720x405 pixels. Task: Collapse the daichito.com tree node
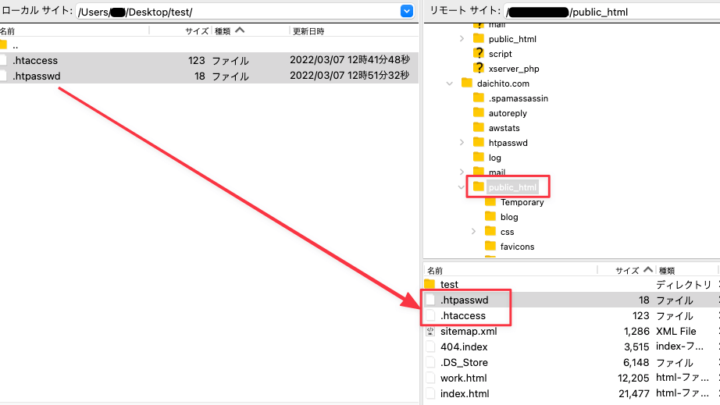(x=450, y=84)
